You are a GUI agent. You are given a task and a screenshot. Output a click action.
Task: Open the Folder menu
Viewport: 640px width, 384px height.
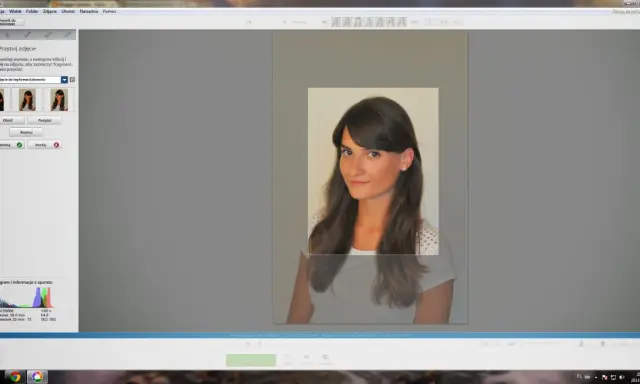pyautogui.click(x=32, y=11)
